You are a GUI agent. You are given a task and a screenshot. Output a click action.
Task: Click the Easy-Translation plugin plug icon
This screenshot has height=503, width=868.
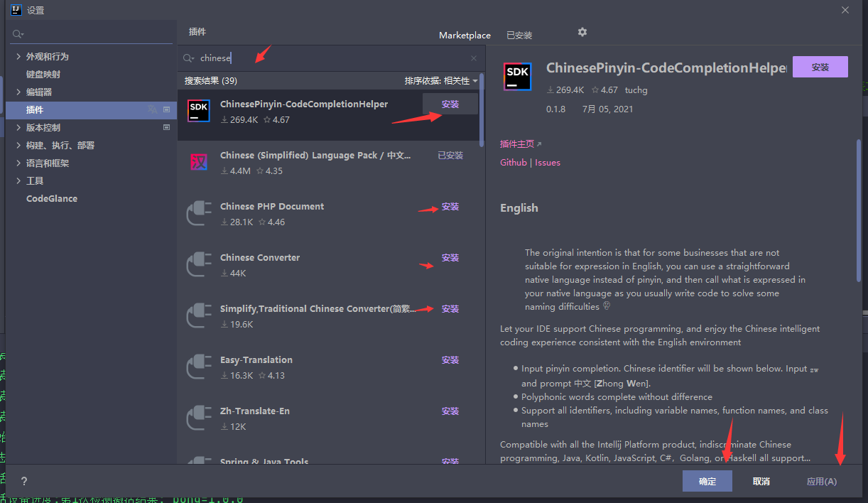198,367
